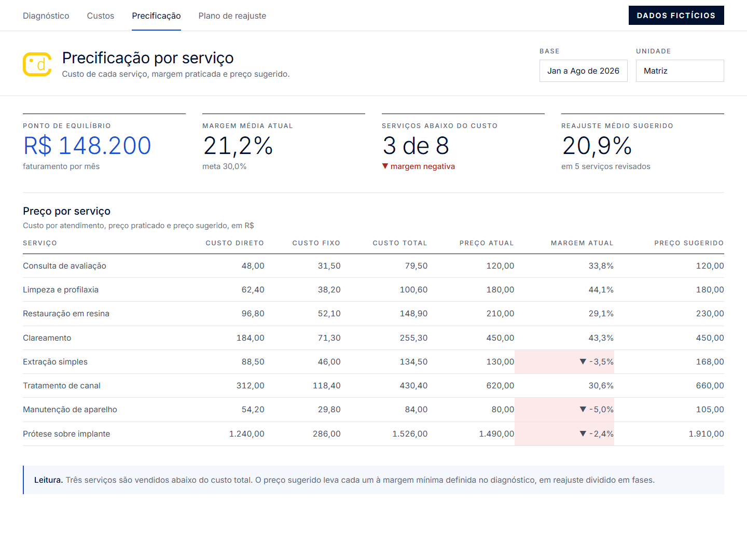Click the 3 de 8 services value
The width and height of the screenshot is (747, 560).
(416, 146)
